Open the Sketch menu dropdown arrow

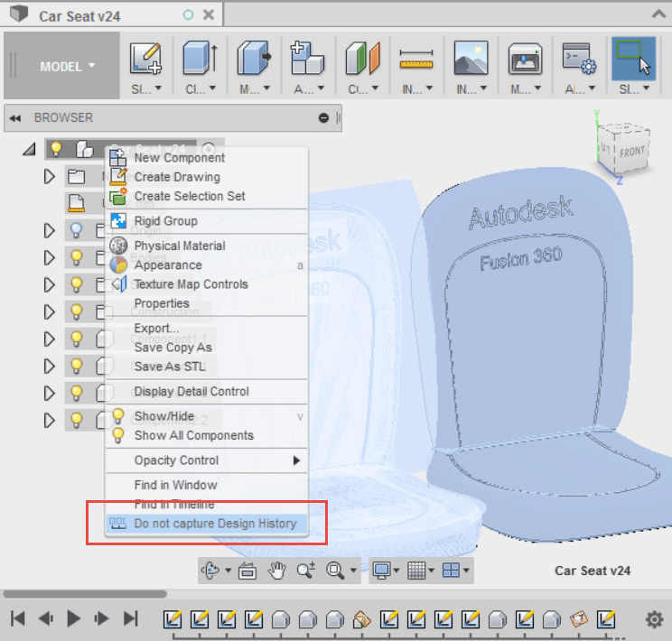tap(158, 88)
